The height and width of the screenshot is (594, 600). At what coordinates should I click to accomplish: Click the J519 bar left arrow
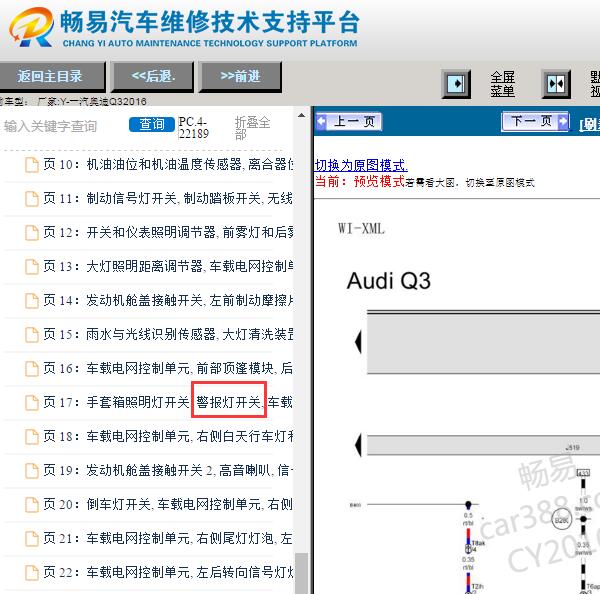359,445
